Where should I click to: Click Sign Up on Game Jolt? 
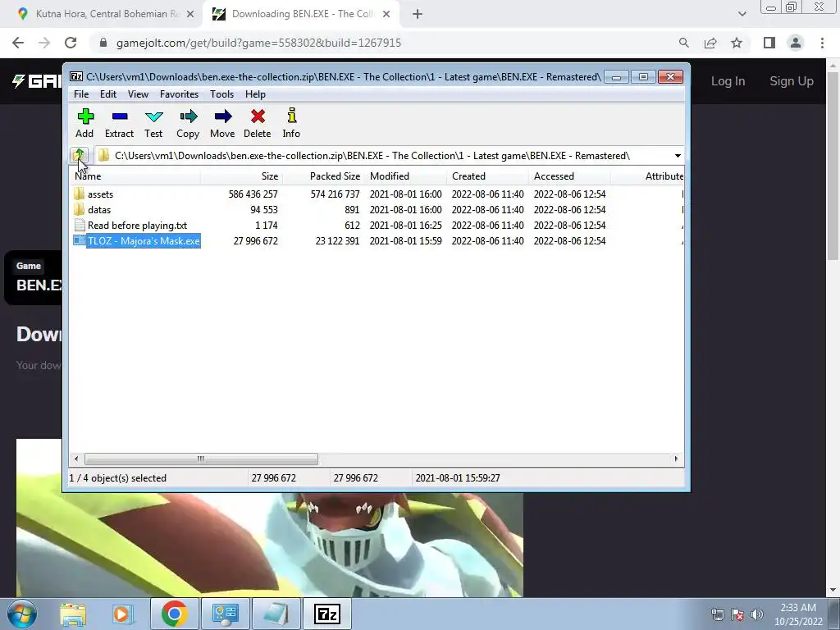tap(792, 81)
